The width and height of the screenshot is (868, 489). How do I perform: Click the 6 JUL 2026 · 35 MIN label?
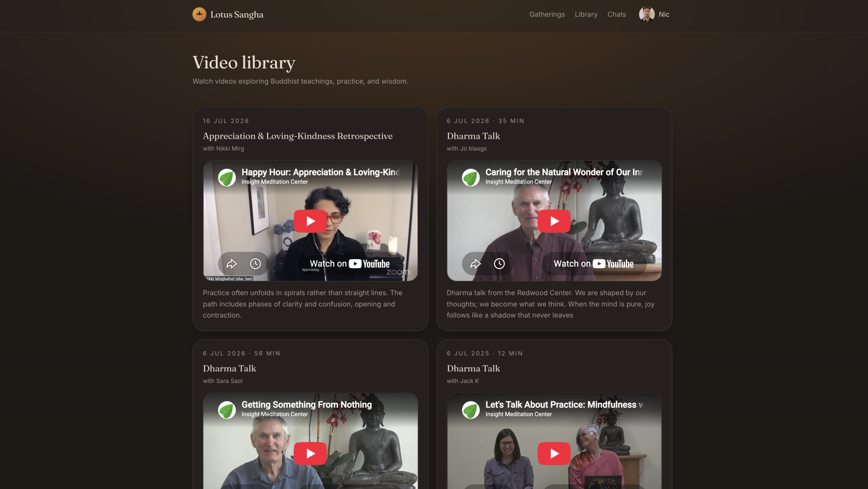click(x=485, y=121)
